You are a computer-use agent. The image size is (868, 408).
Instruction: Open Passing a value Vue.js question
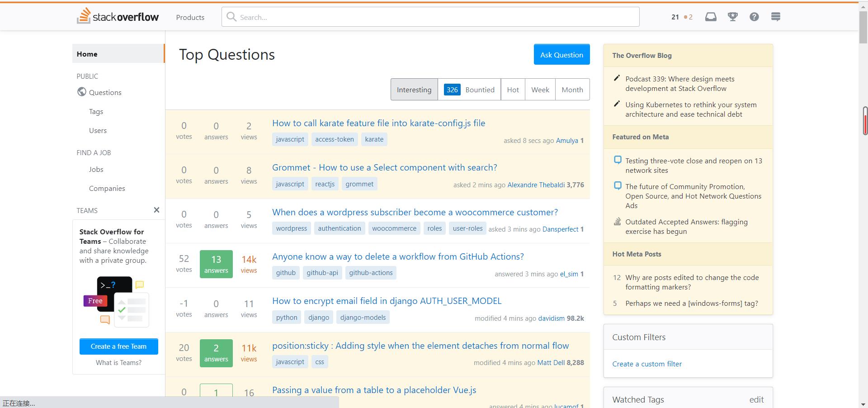click(x=374, y=390)
